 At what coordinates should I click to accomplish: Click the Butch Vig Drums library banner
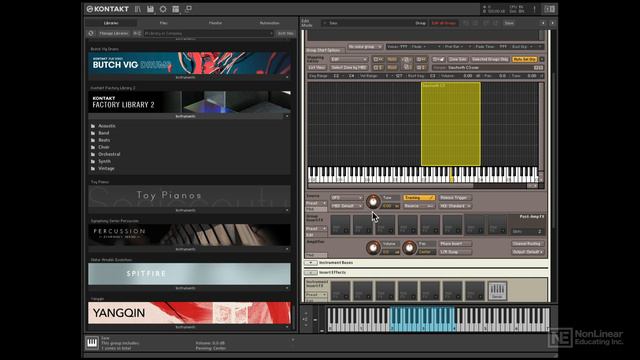point(189,63)
